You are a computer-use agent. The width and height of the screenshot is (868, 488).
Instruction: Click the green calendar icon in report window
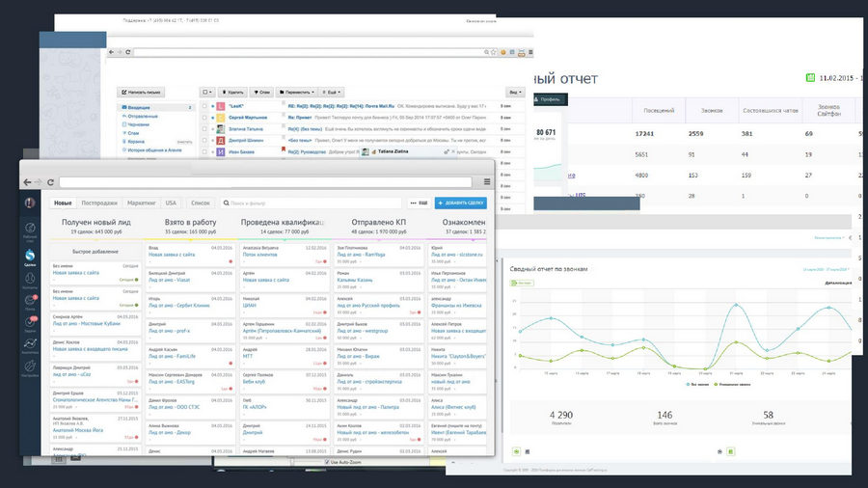[x=810, y=77]
